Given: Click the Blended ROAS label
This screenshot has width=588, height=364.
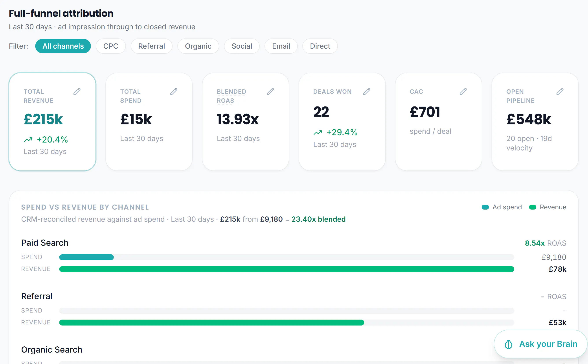Looking at the screenshot, I should (232, 96).
